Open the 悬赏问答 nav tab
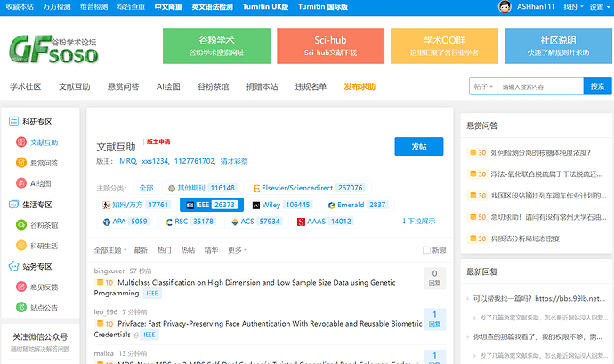Screen dimensions: 614x364 point(124,86)
